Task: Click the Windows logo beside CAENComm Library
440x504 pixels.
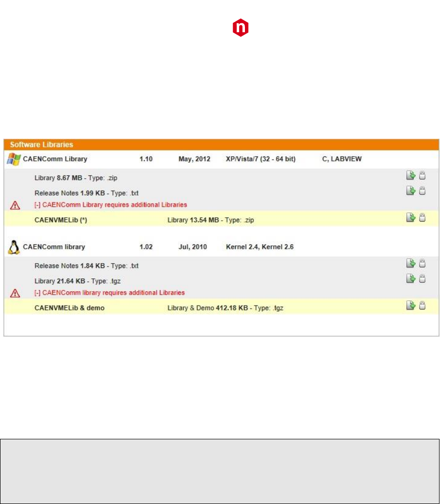Action: coord(14,159)
